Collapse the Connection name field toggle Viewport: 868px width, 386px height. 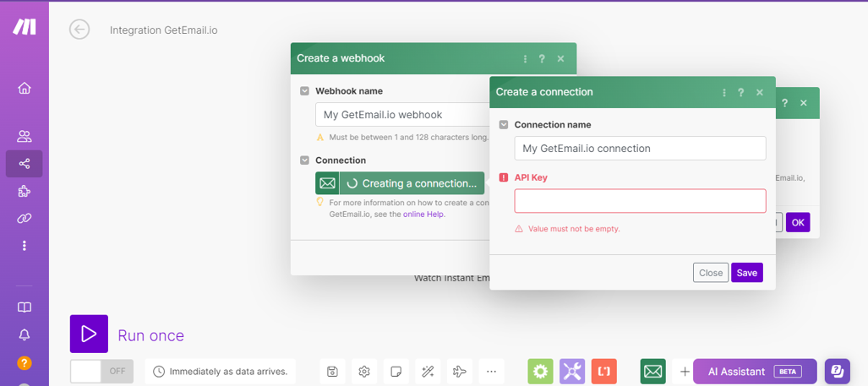point(504,125)
